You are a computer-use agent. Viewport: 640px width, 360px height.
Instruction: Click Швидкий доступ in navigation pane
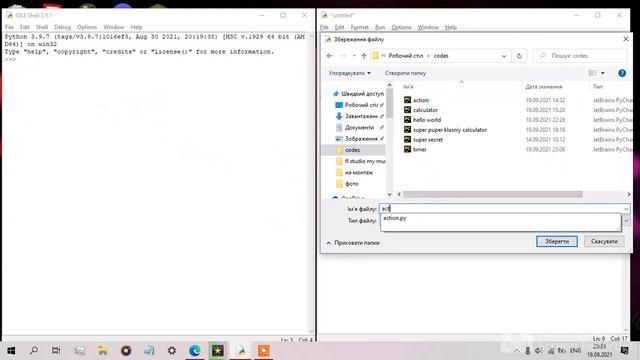pos(358,94)
